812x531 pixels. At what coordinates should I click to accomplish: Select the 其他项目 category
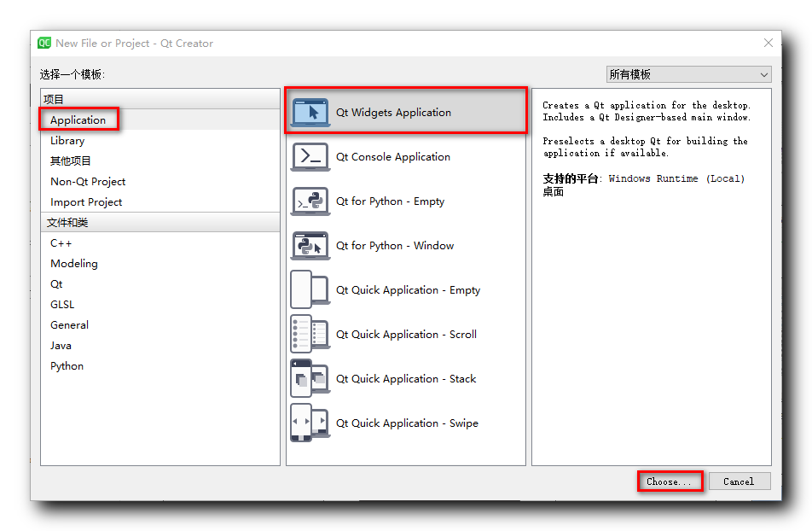click(160, 160)
